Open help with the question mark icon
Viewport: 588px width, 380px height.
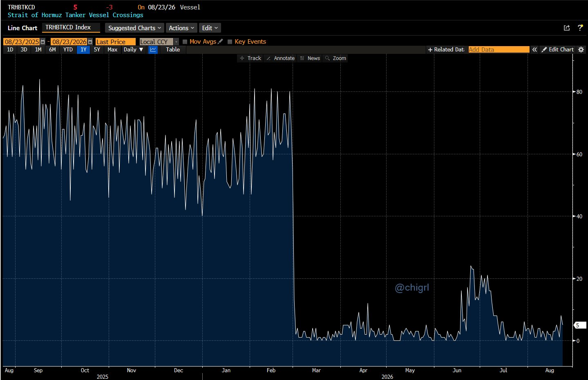(x=580, y=28)
